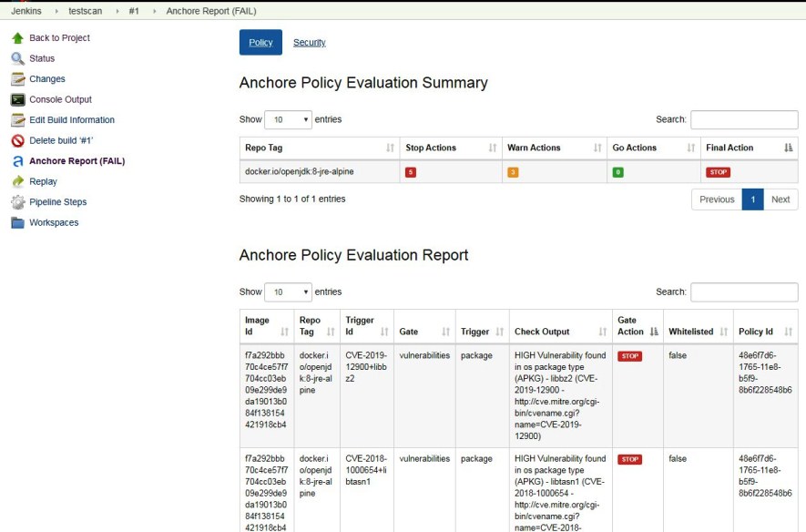The height and width of the screenshot is (532, 806).
Task: Click the Edit Build Information icon
Action: tap(17, 120)
